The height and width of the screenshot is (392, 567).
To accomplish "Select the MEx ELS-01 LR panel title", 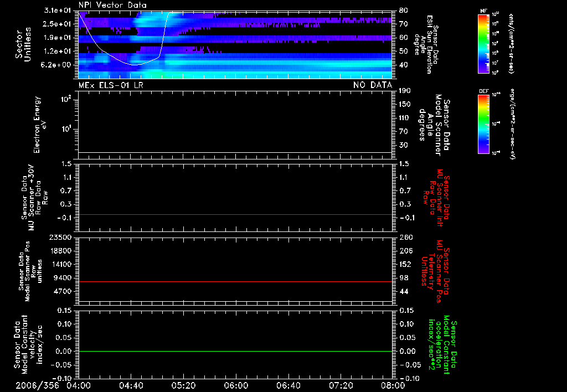I will [x=111, y=85].
